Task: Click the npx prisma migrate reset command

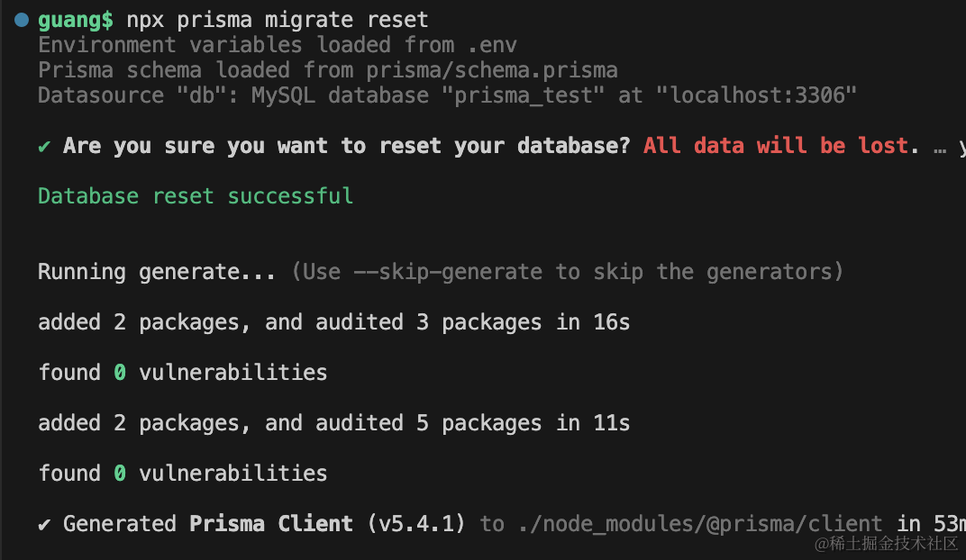Action: click(277, 19)
